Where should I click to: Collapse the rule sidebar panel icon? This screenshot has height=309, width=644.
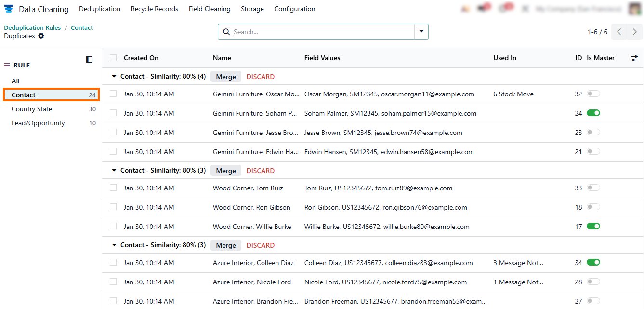(89, 59)
